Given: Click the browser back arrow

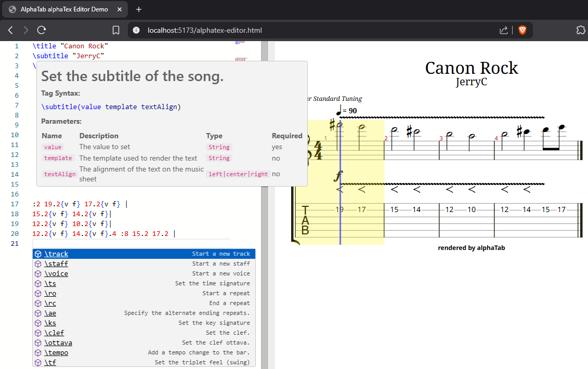Looking at the screenshot, I should coord(10,30).
